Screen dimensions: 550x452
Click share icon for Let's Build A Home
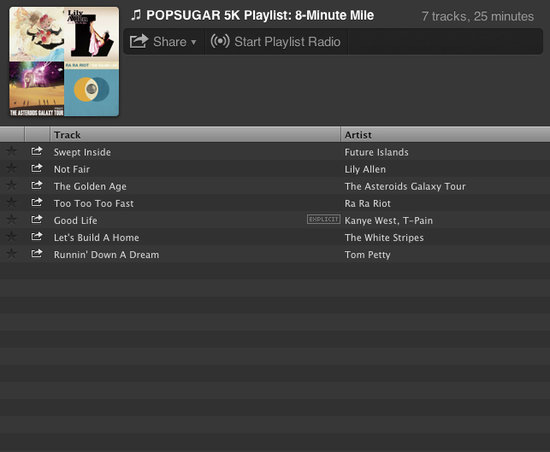tap(37, 237)
